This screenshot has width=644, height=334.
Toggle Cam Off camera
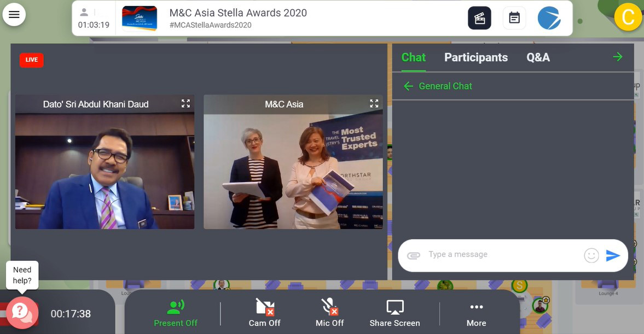264,313
